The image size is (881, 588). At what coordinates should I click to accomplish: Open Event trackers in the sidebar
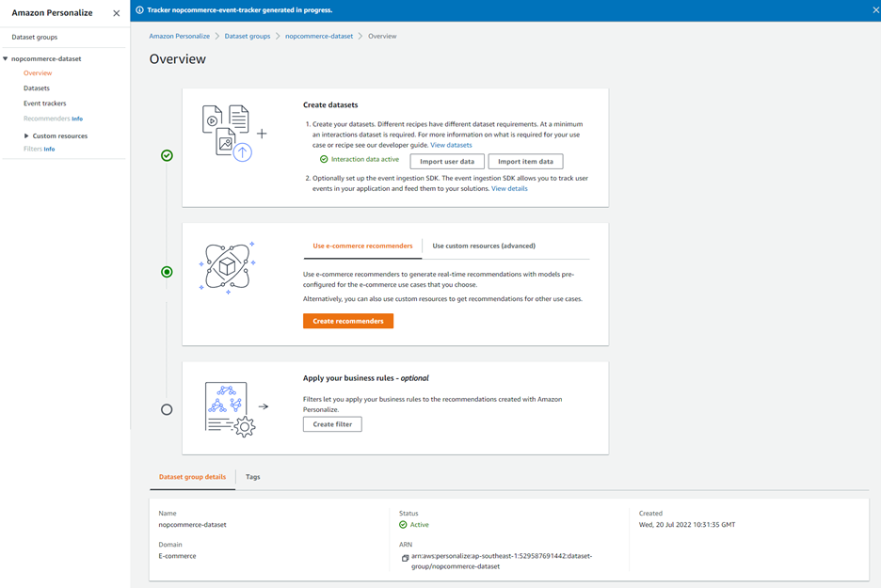(45, 103)
